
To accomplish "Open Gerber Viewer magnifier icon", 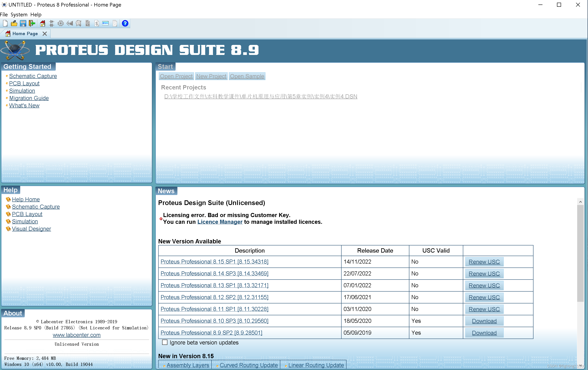I will click(79, 23).
